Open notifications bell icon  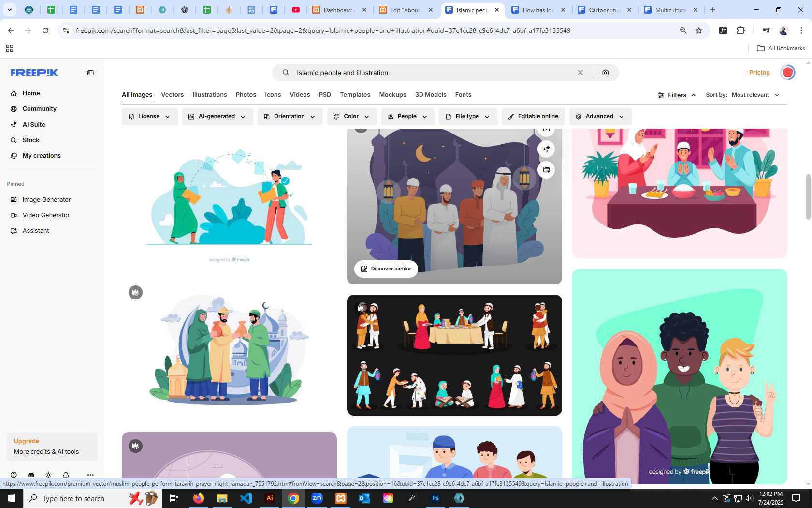(x=66, y=475)
